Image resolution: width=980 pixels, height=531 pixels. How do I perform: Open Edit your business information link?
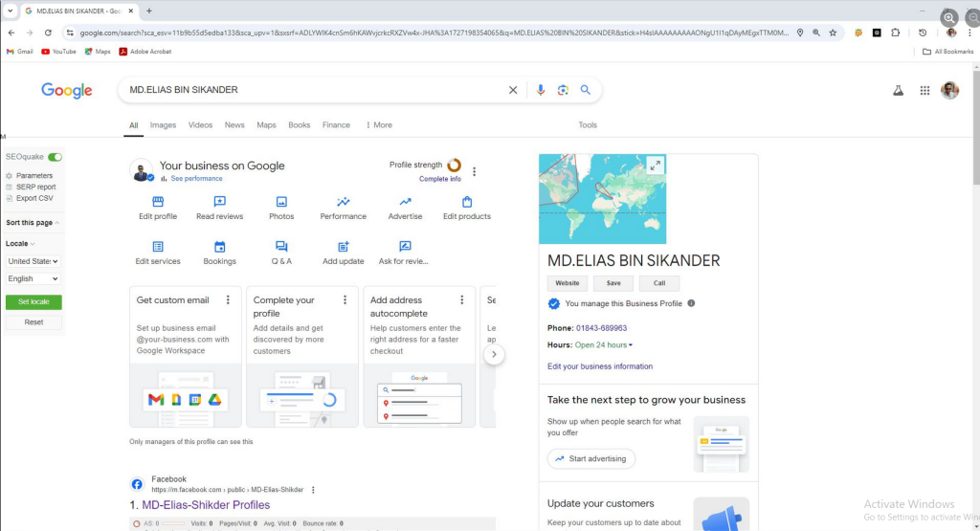600,366
